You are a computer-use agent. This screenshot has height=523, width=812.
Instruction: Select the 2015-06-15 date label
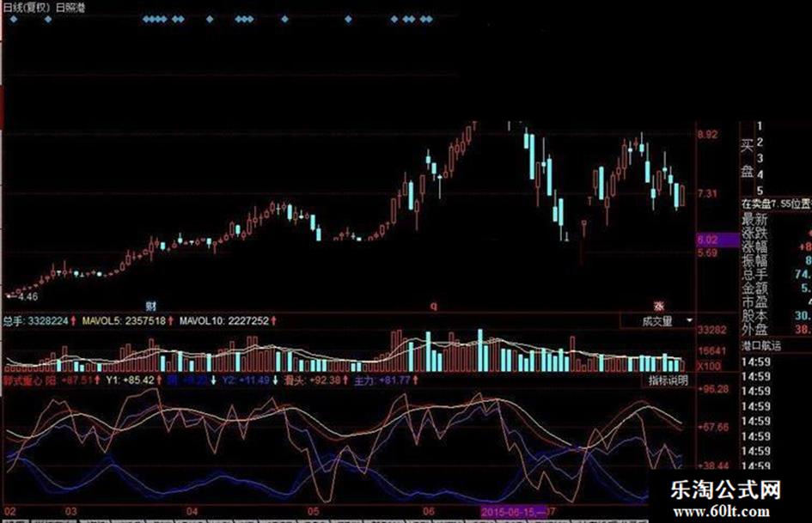tap(513, 512)
